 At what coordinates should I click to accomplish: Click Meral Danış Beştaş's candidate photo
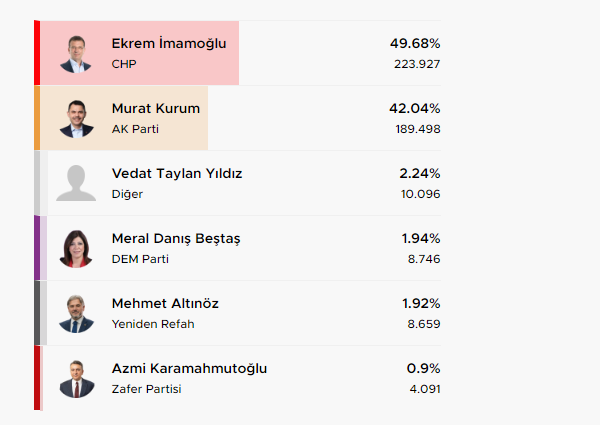point(76,248)
